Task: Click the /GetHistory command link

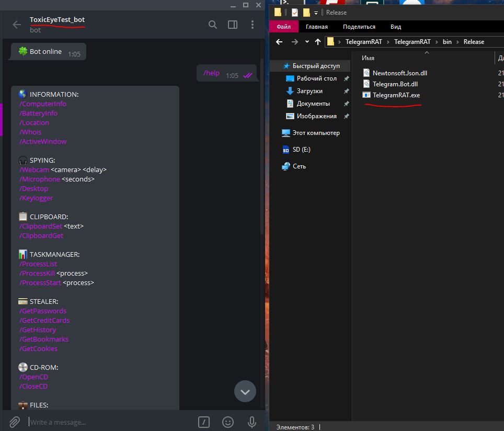Action: pos(37,330)
